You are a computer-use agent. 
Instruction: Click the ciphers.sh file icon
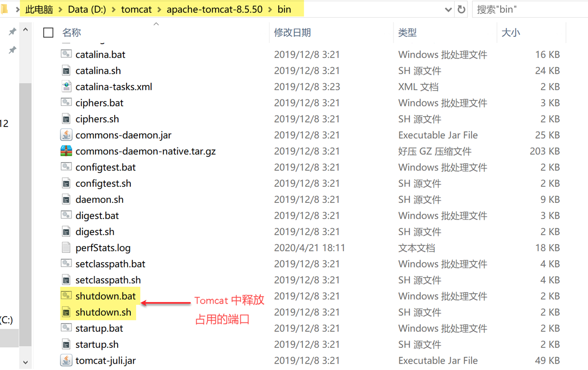(x=66, y=119)
